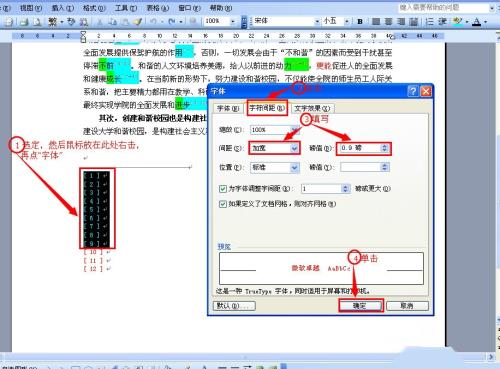Open Print Preview from the toolbar
This screenshot has width=500, height=369.
(x=37, y=22)
